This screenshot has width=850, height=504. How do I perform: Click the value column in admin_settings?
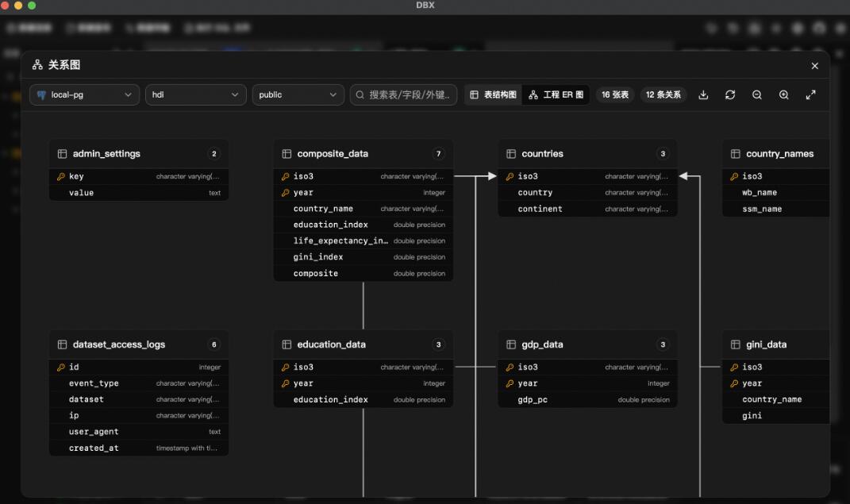pyautogui.click(x=139, y=193)
